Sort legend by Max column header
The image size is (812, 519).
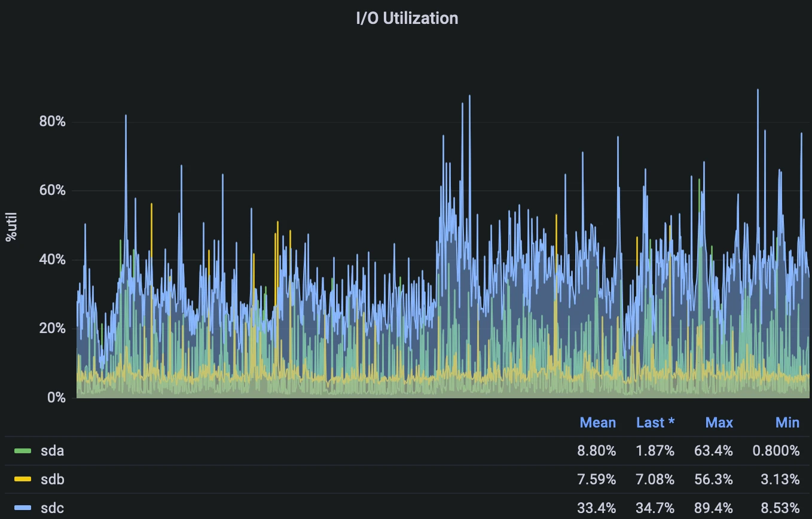(x=719, y=423)
